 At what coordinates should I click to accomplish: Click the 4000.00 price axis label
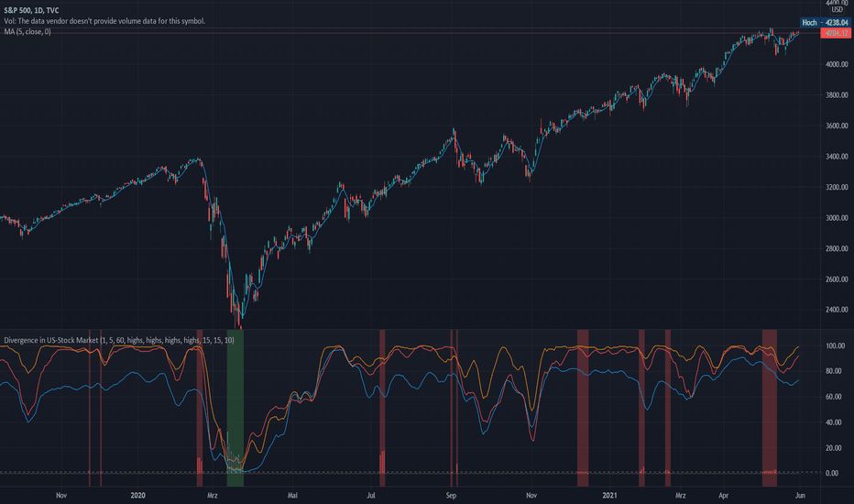[x=837, y=64]
